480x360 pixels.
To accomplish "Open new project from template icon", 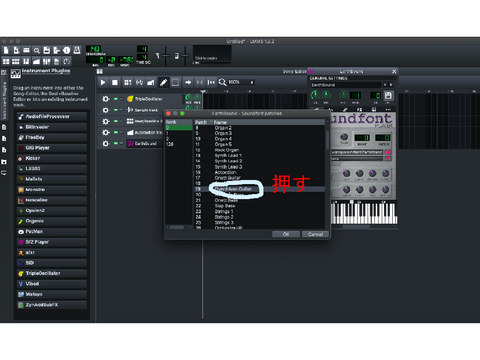I will [x=16, y=50].
